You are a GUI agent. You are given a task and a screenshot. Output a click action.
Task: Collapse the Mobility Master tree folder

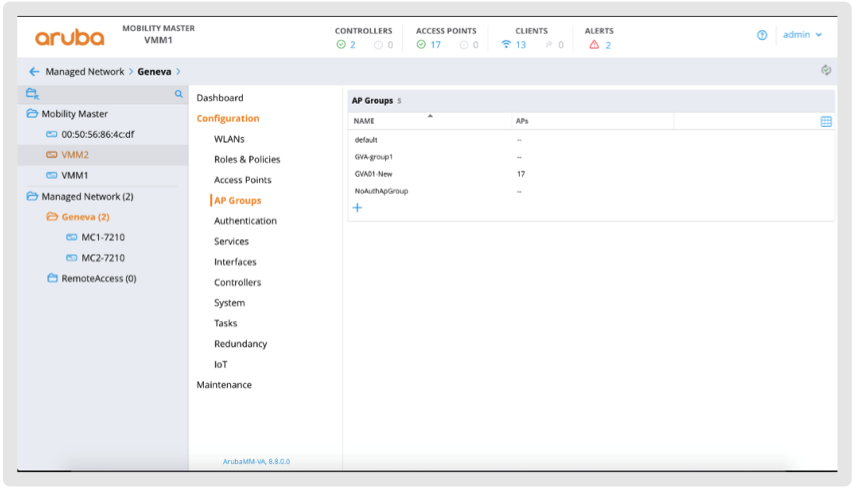[x=33, y=114]
